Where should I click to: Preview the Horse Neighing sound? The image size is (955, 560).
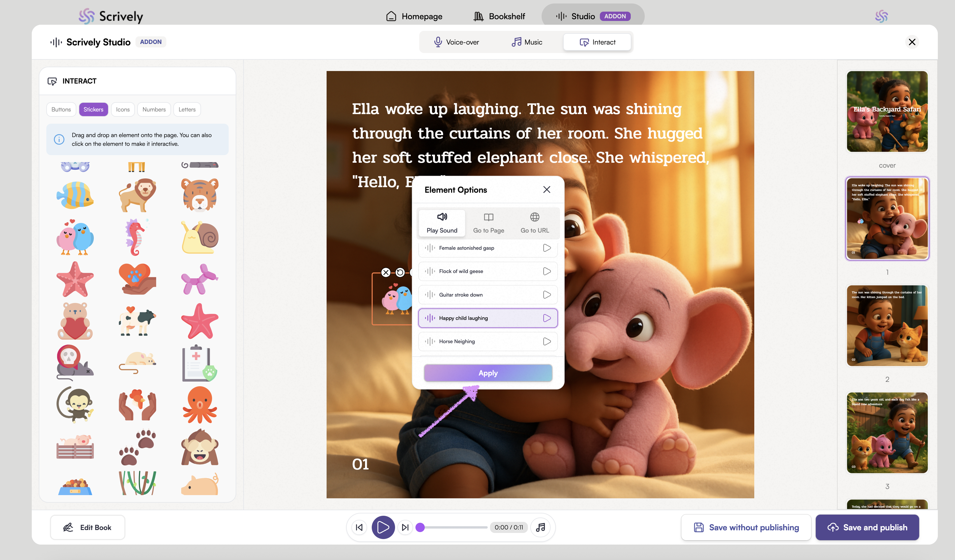[547, 341]
